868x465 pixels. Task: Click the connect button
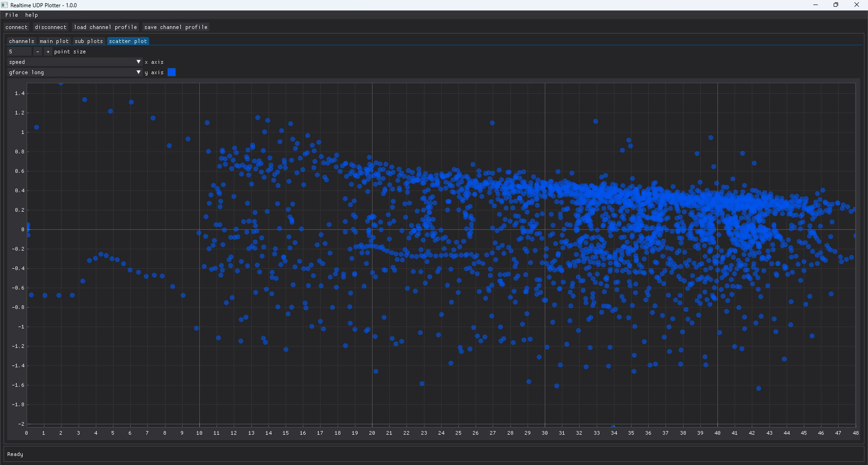coord(17,27)
